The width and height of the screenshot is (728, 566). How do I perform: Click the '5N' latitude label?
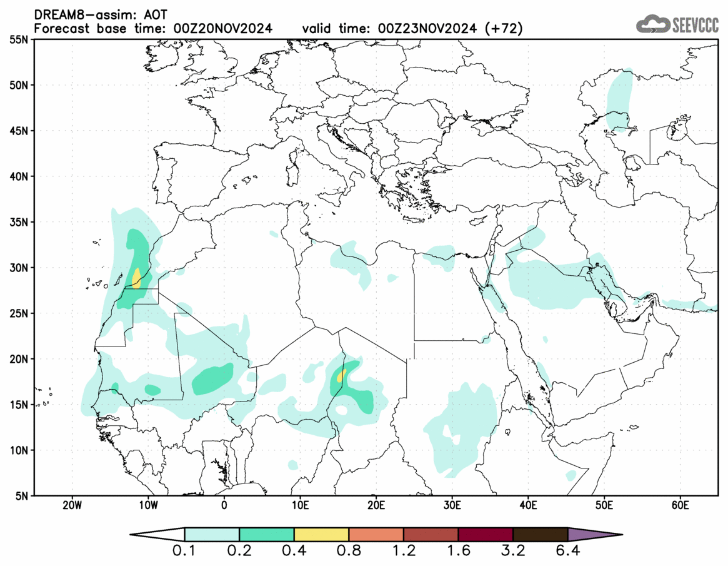(21, 496)
